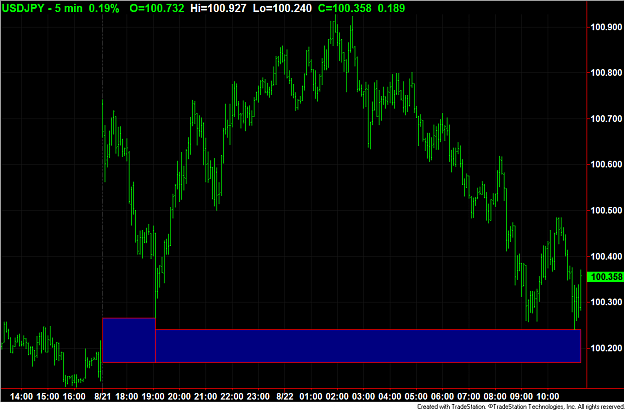The width and height of the screenshot is (625, 410).
Task: Click the 8/22 date axis label
Action: tap(285, 397)
